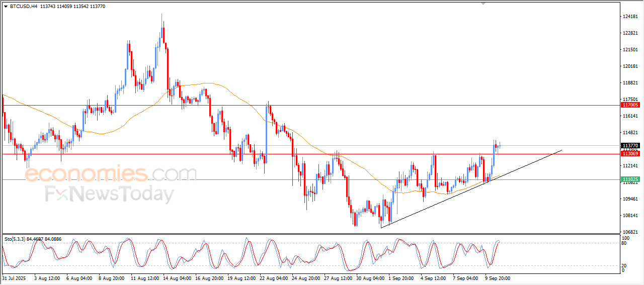Select the red 113069 price level tag
The image size is (644, 285).
pos(630,154)
